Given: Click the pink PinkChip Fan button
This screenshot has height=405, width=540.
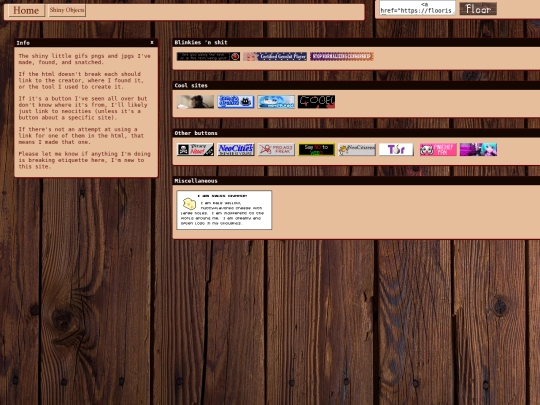Looking at the screenshot, I should tap(438, 149).
